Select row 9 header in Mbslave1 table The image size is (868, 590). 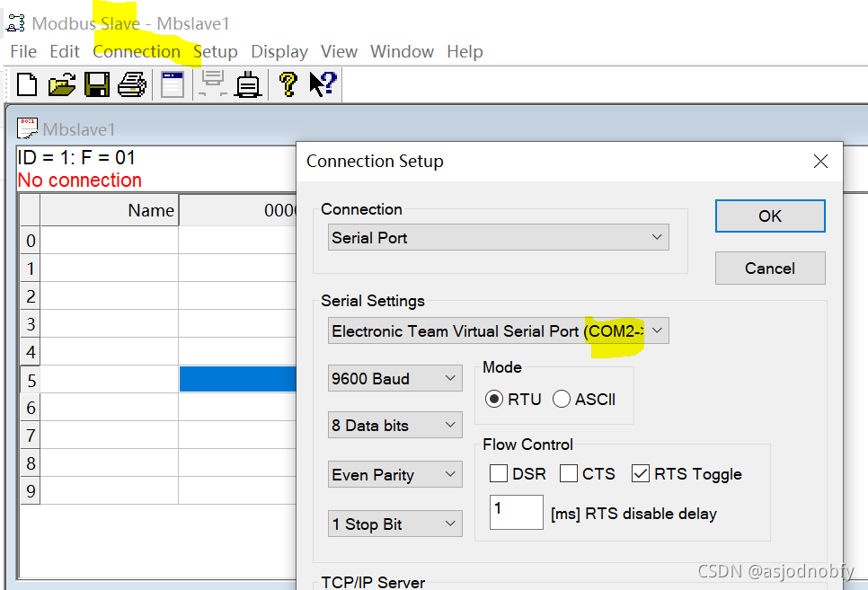pyautogui.click(x=31, y=490)
